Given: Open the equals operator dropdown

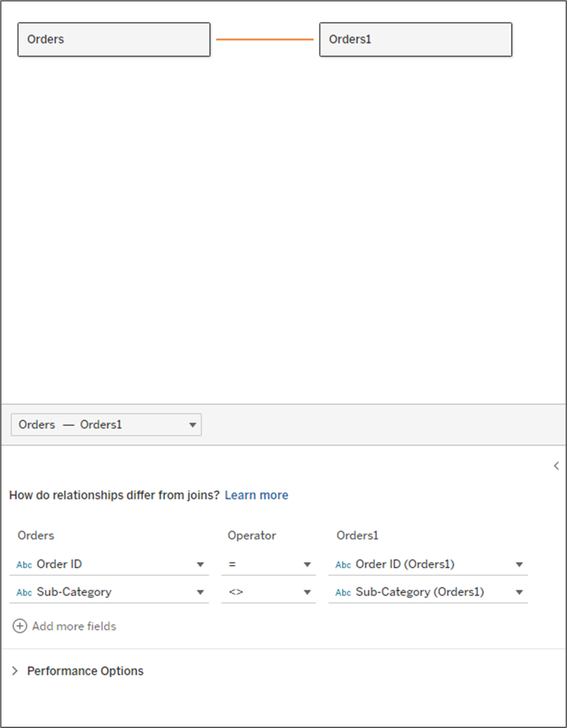Looking at the screenshot, I should click(268, 564).
